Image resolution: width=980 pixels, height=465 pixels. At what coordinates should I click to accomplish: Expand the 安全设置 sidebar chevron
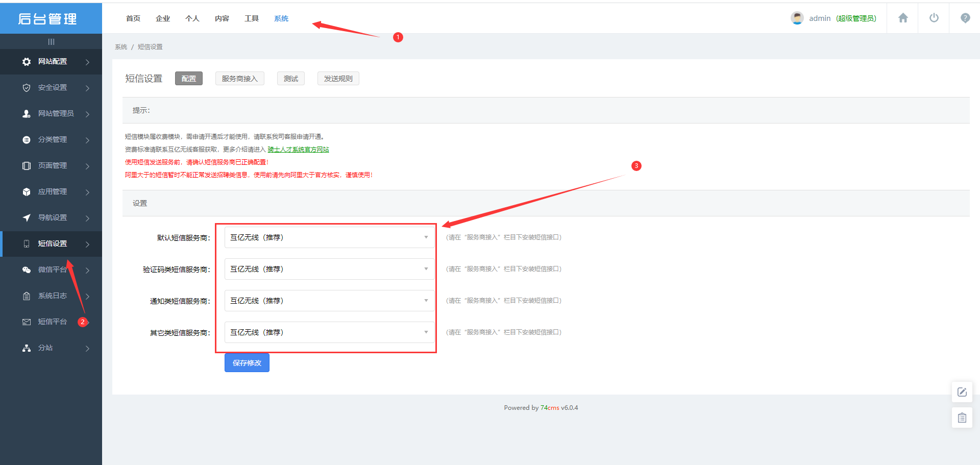(x=88, y=88)
